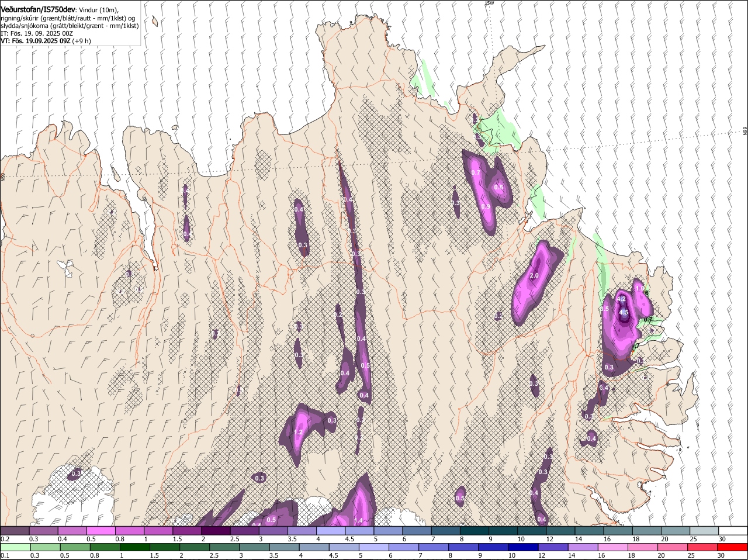The height and width of the screenshot is (560, 748).
Task: Click the dark plum 0.2 swatch starting the top legend row
Action: 15,531
